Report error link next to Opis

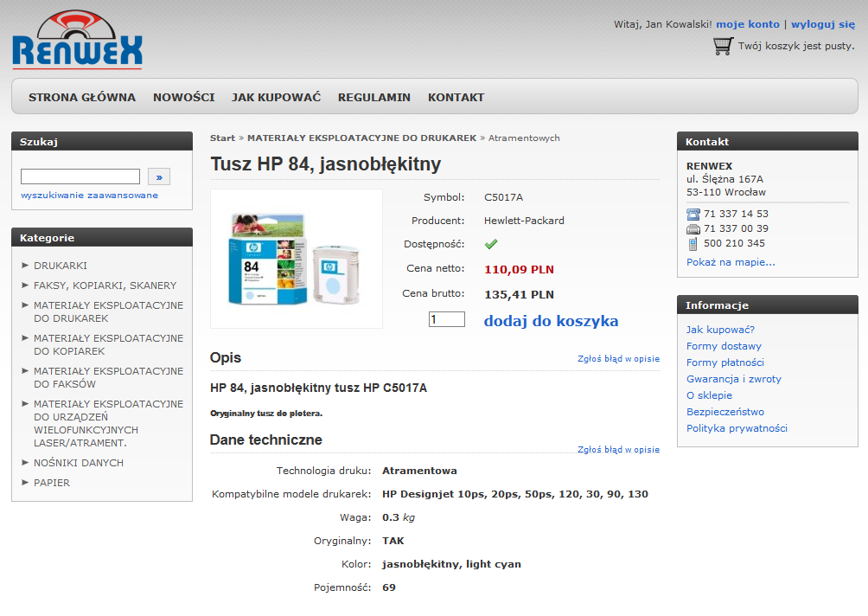(x=618, y=359)
